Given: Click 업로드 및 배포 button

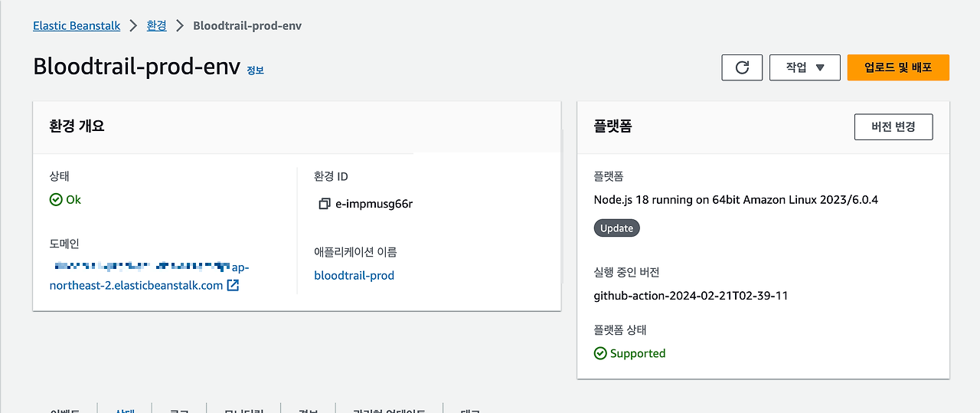Looking at the screenshot, I should point(898,67).
